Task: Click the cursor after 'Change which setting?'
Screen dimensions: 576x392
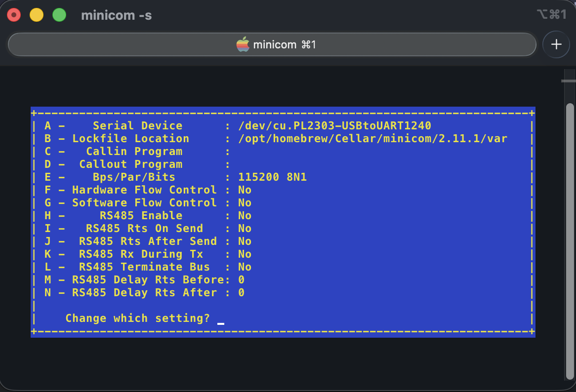Action: pos(221,323)
